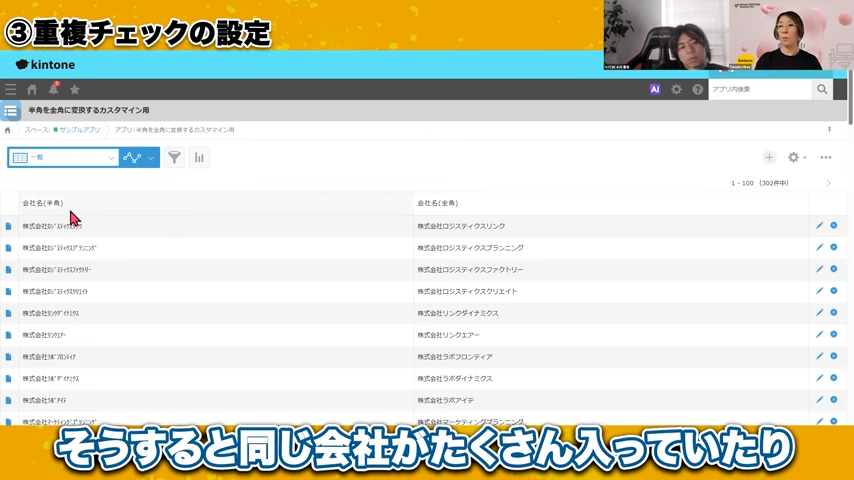This screenshot has width=854, height=480.
Task: Go to next page of records
Action: [x=828, y=184]
